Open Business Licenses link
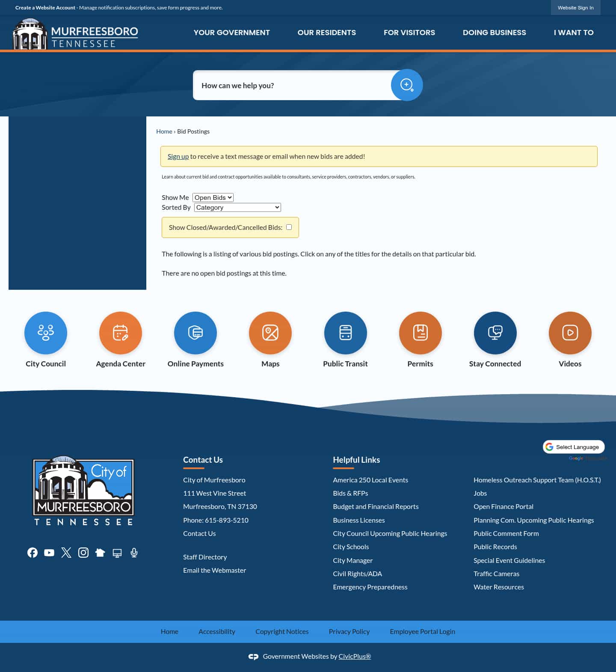The width and height of the screenshot is (616, 672). coord(359,520)
